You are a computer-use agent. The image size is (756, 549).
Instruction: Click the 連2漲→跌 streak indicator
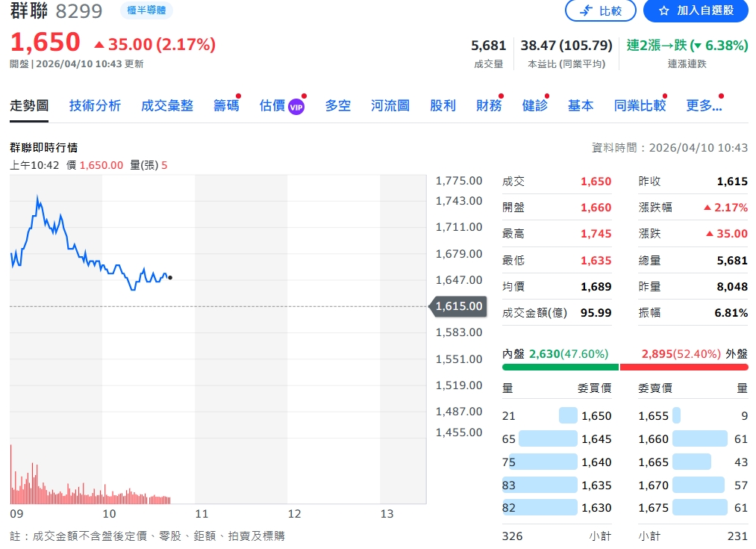tap(687, 46)
